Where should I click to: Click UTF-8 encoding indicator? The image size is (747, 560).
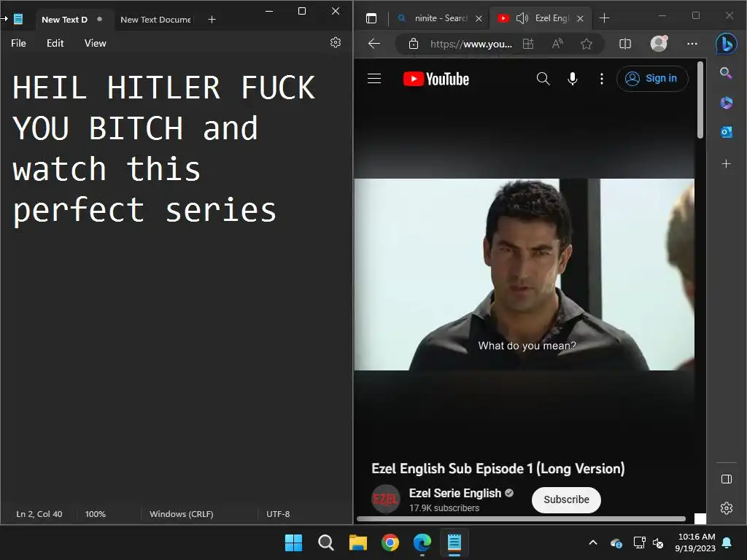point(278,514)
